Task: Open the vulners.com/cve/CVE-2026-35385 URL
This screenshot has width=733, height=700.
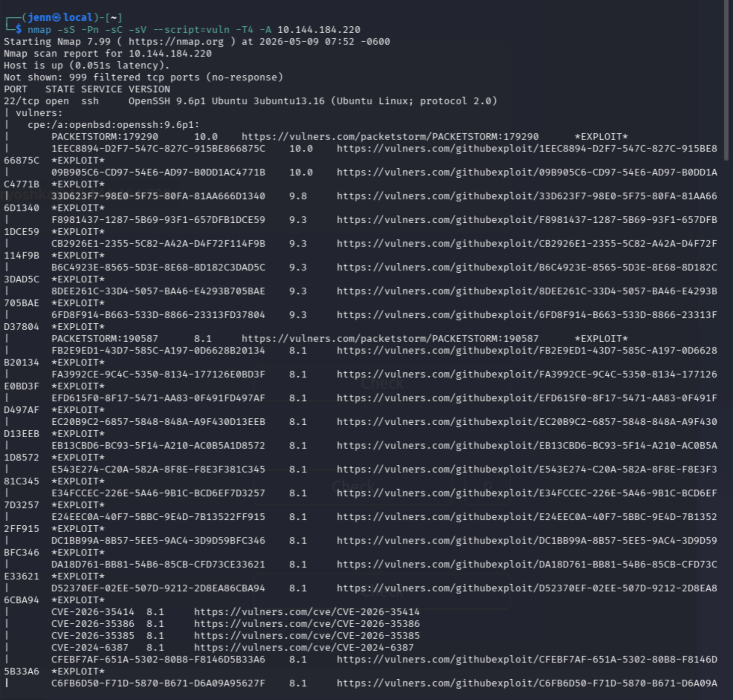Action: (x=307, y=636)
